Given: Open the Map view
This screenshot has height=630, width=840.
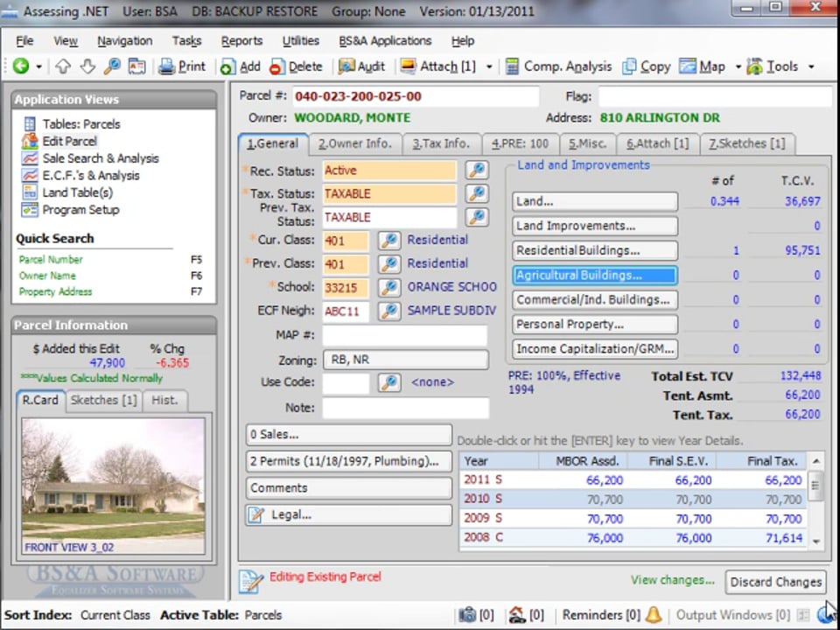Looking at the screenshot, I should tap(703, 66).
